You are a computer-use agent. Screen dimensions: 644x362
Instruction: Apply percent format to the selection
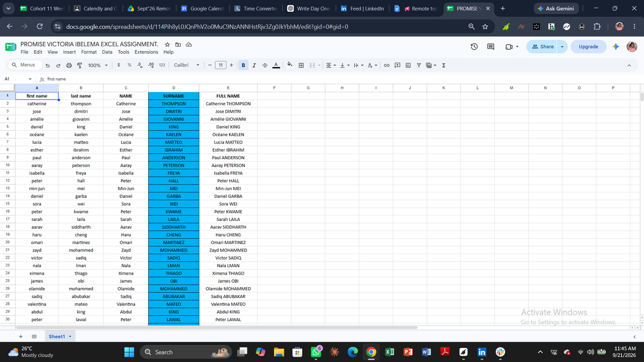click(x=129, y=65)
